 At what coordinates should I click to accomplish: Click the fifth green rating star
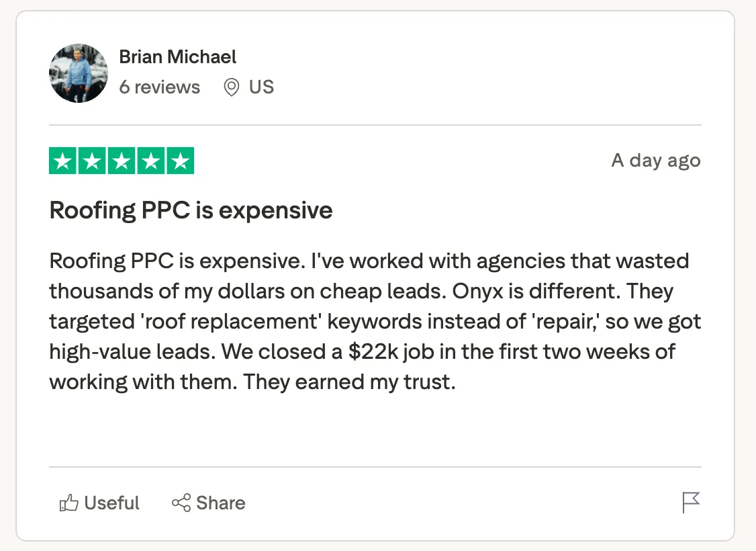point(180,161)
